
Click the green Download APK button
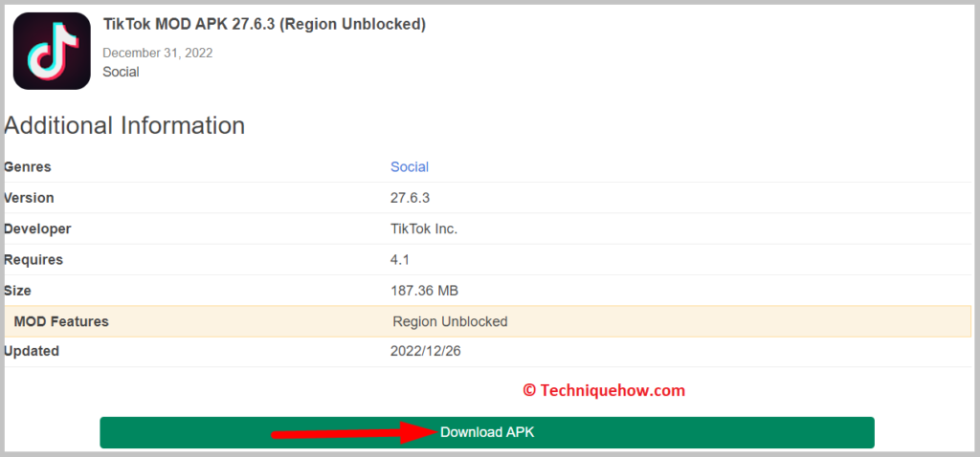point(487,432)
